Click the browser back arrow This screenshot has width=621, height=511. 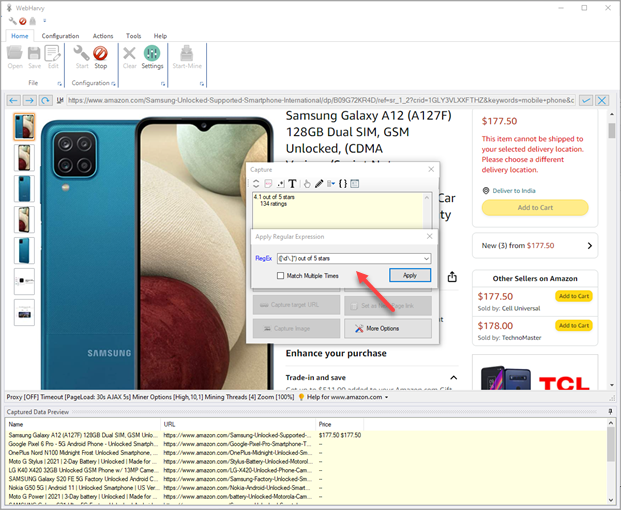pyautogui.click(x=14, y=101)
